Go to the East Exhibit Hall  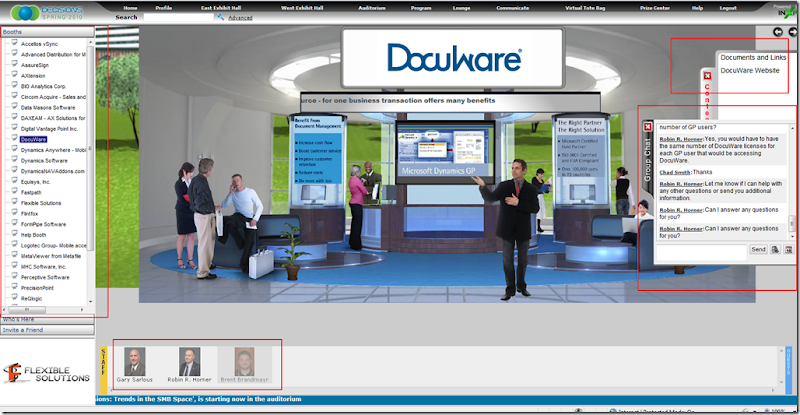221,8
